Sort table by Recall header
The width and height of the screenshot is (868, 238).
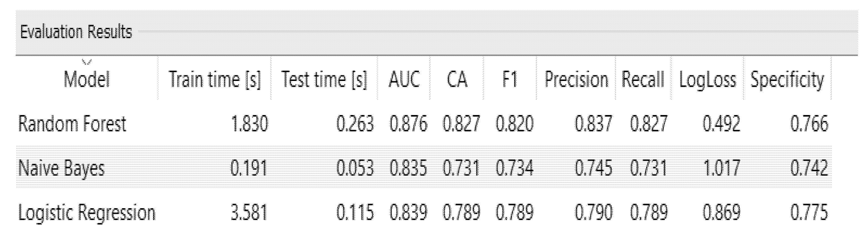(643, 80)
